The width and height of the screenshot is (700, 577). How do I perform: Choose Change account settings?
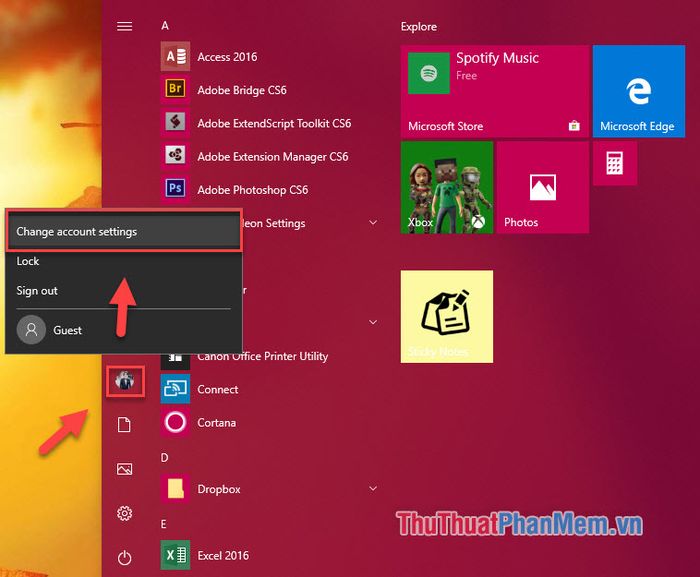[x=123, y=231]
